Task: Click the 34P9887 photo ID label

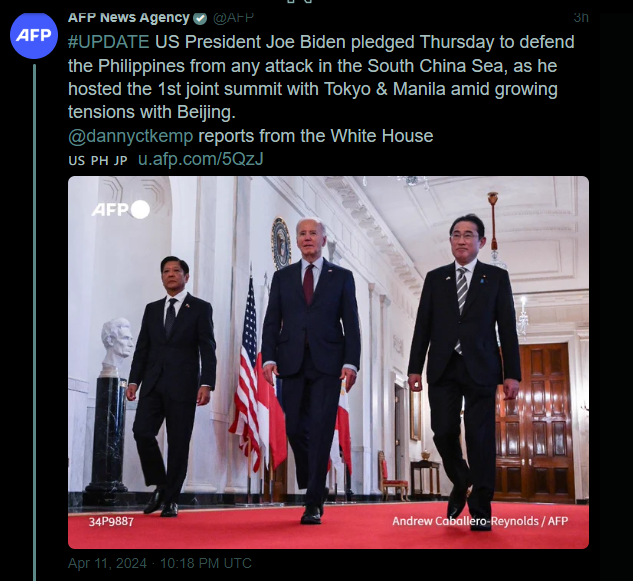Action: tap(111, 521)
